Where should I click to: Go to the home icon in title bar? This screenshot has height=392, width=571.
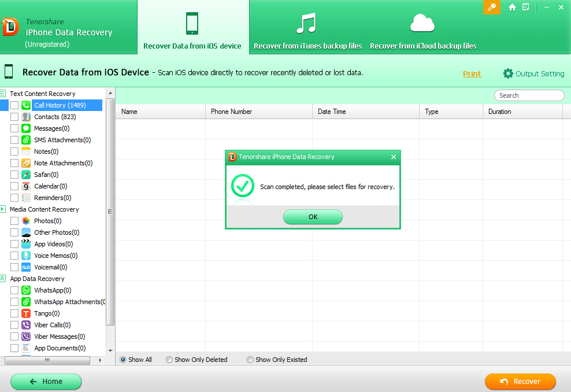(x=512, y=7)
